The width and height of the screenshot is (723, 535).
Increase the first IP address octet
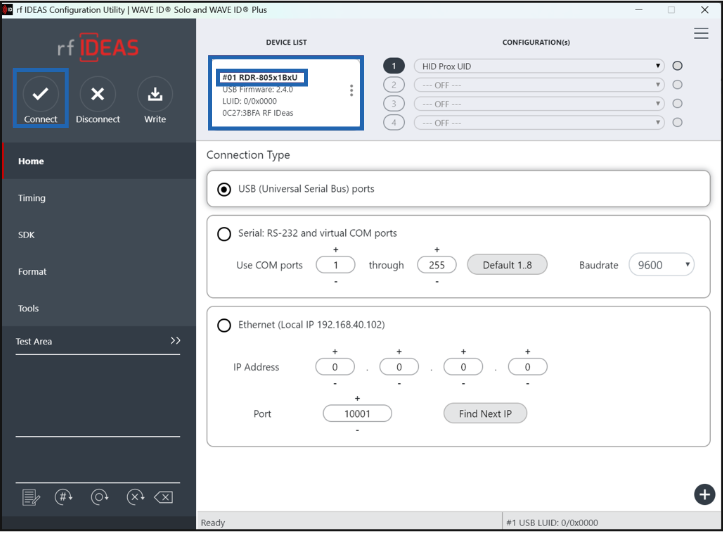[335, 351]
